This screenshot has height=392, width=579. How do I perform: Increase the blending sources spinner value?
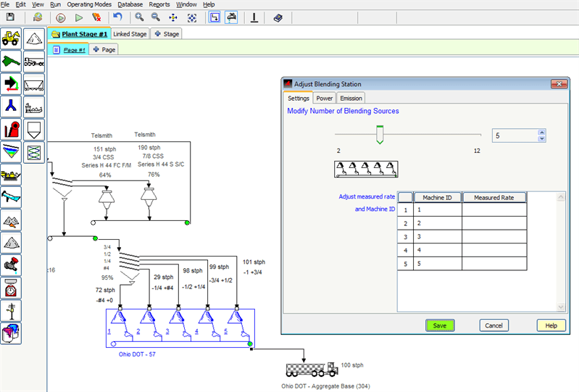click(x=541, y=133)
